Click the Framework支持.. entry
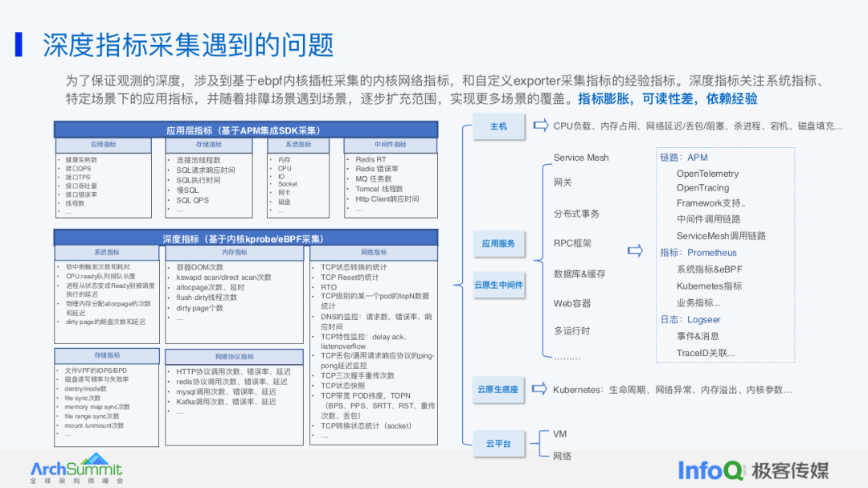 710,203
